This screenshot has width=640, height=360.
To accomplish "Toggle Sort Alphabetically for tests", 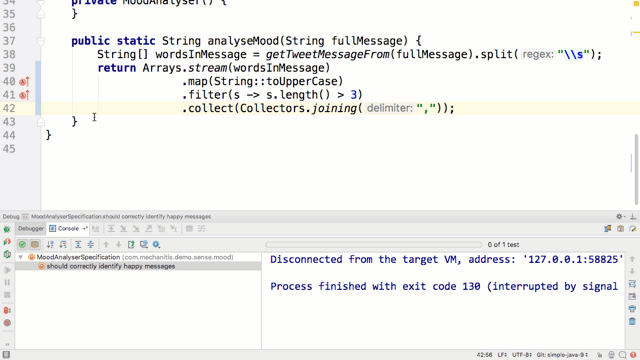I will [50, 244].
